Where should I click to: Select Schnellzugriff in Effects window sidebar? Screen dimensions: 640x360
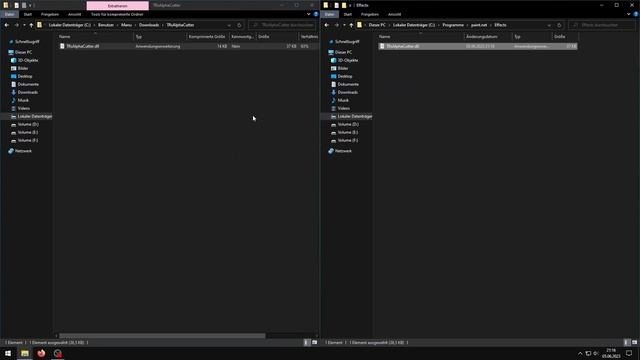[347, 42]
